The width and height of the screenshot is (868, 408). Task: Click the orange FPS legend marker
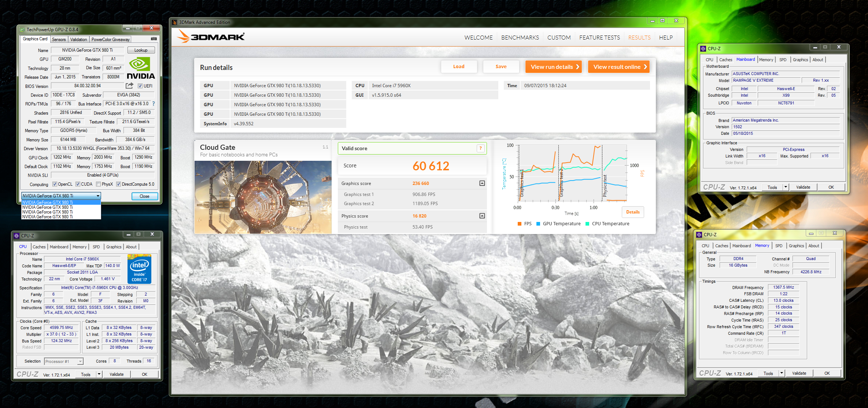point(520,224)
